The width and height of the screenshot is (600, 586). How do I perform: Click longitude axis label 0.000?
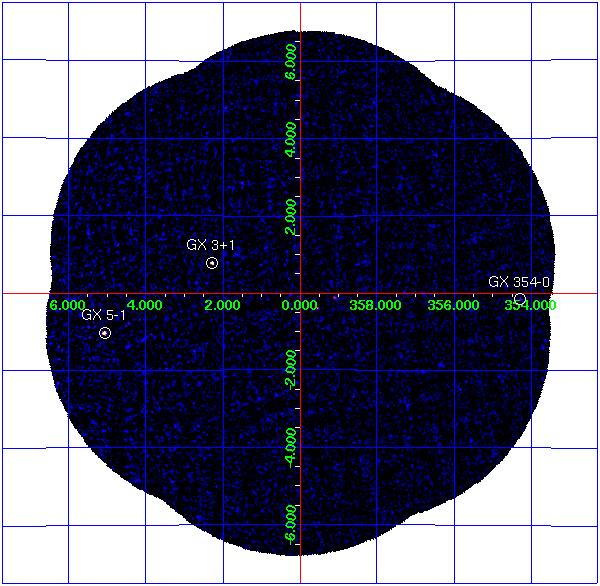pos(300,305)
